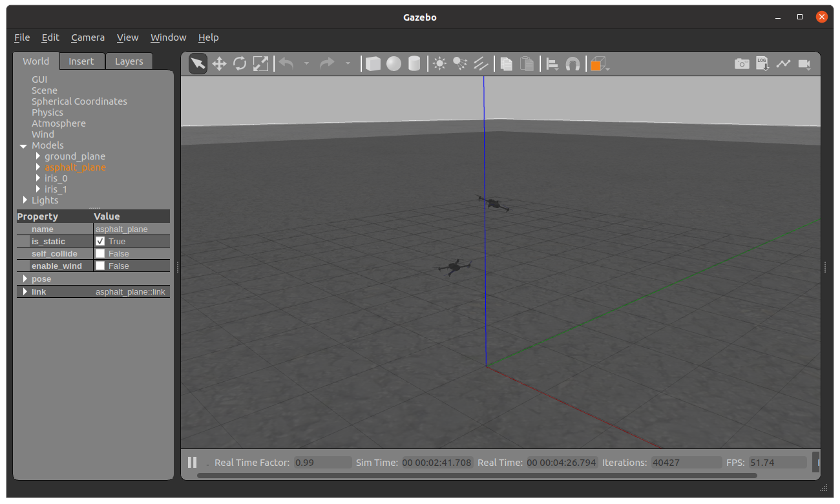840x504 pixels.
Task: Select Physics in the world tree
Action: coord(47,112)
